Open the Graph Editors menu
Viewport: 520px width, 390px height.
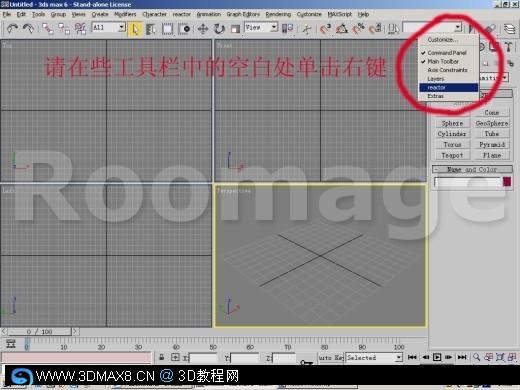tap(243, 14)
